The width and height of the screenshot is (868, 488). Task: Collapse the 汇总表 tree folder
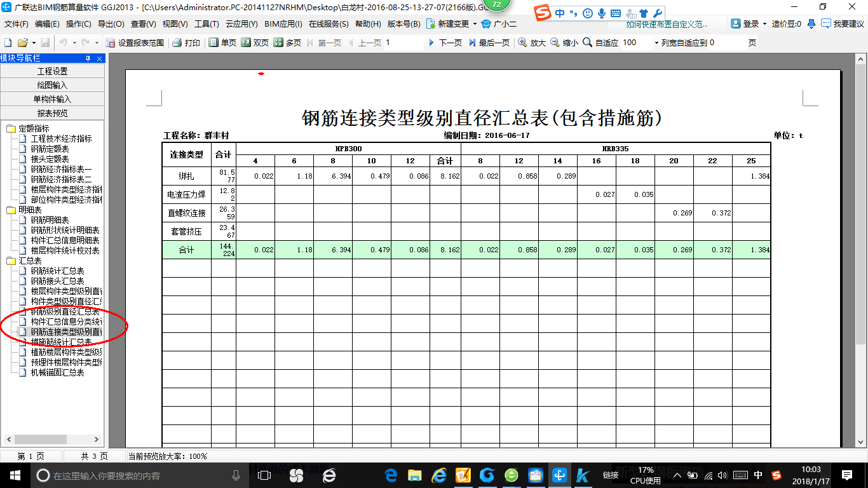coord(11,261)
